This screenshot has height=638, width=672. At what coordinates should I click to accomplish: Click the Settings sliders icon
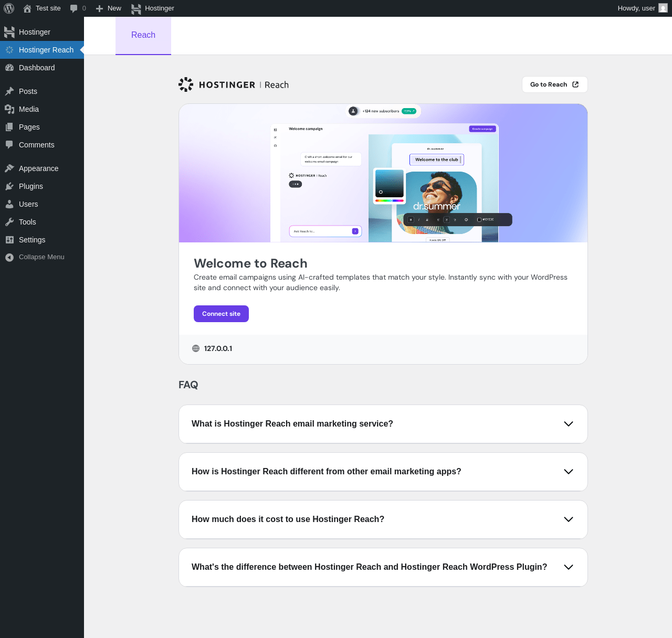[x=9, y=240]
